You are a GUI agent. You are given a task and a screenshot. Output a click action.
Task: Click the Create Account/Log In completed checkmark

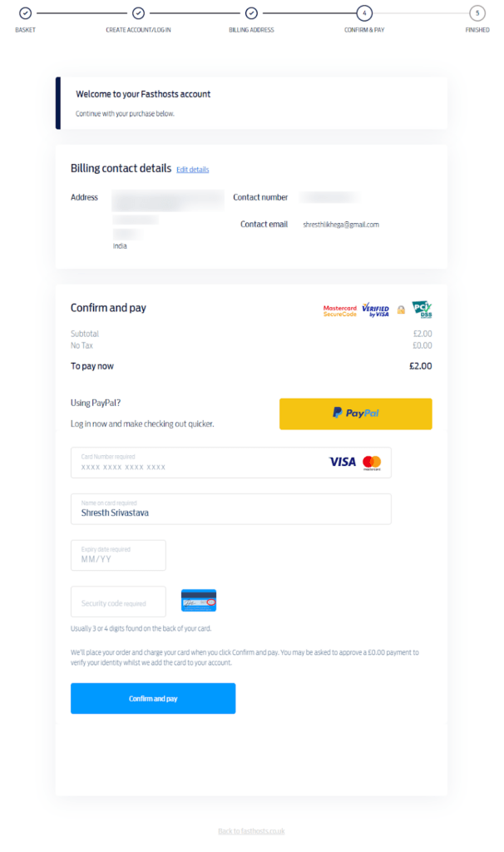click(x=138, y=13)
